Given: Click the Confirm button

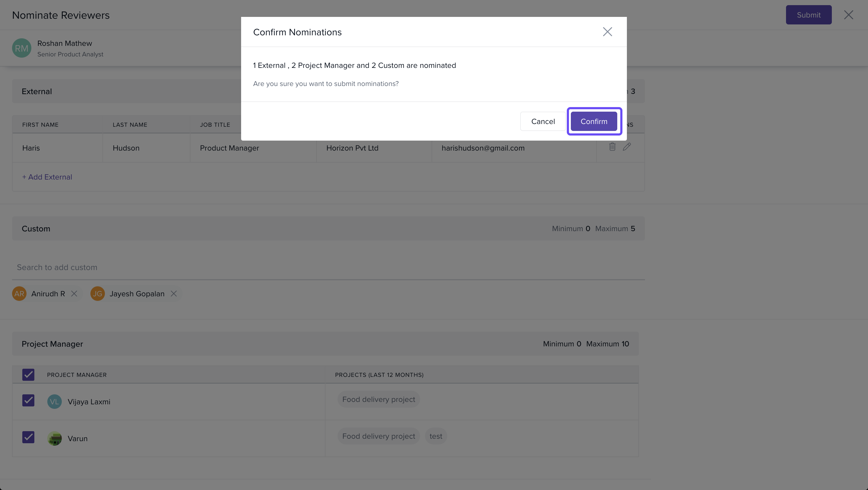Looking at the screenshot, I should click(x=594, y=121).
